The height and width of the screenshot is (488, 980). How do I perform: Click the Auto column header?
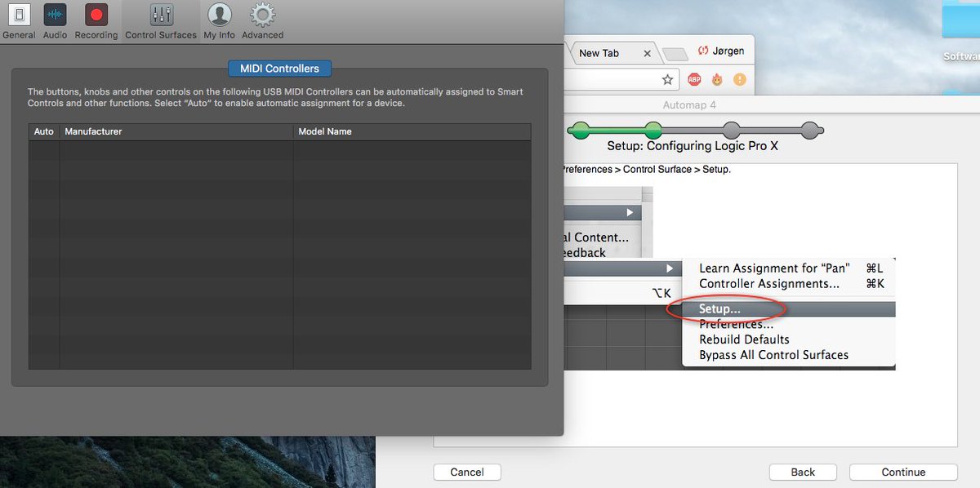click(44, 131)
